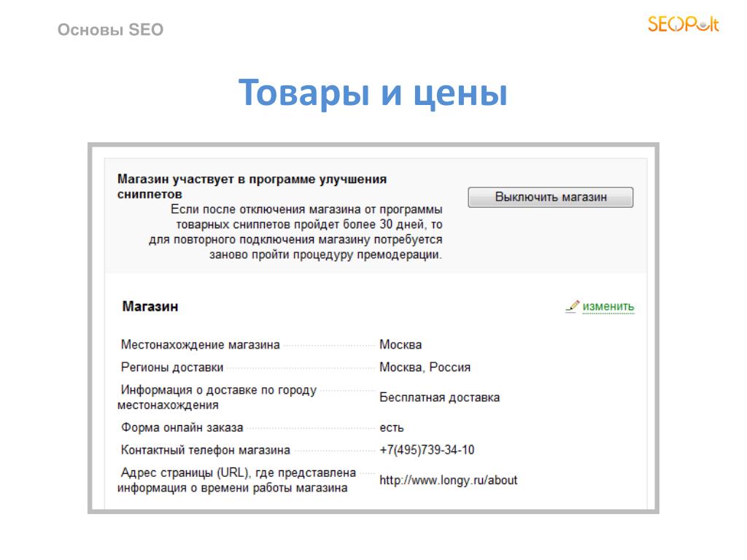Click "Информация о доставке по городу" label
747x560 pixels.
click(217, 397)
